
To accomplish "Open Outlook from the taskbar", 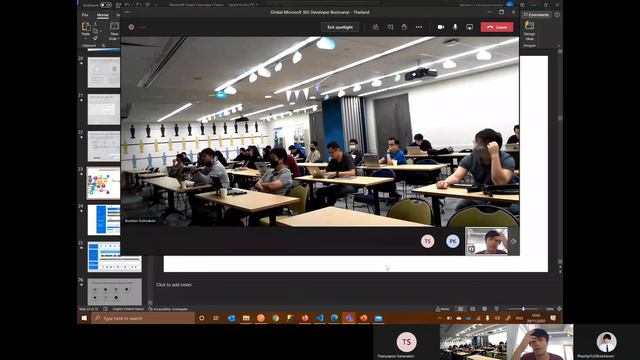I will click(231, 318).
